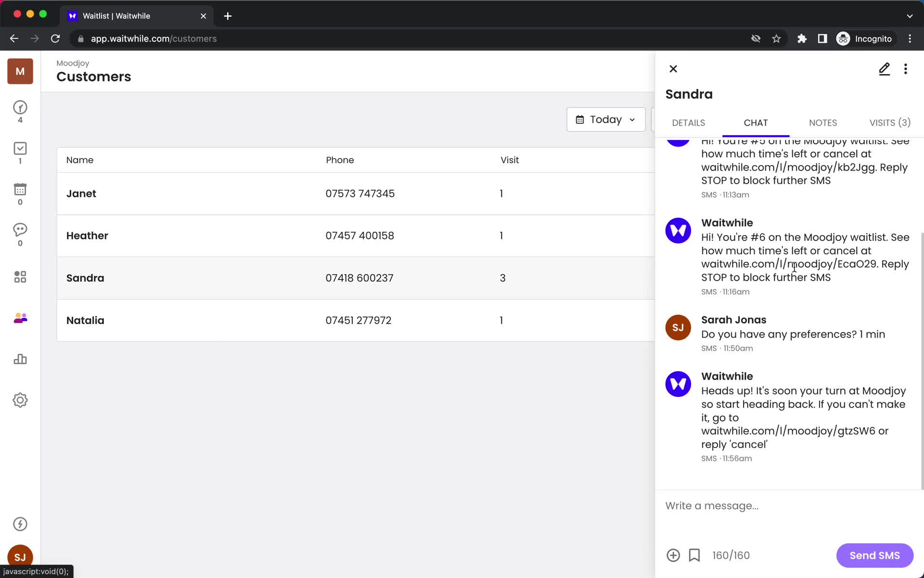Sort by the Visit column header
924x578 pixels.
[510, 160]
